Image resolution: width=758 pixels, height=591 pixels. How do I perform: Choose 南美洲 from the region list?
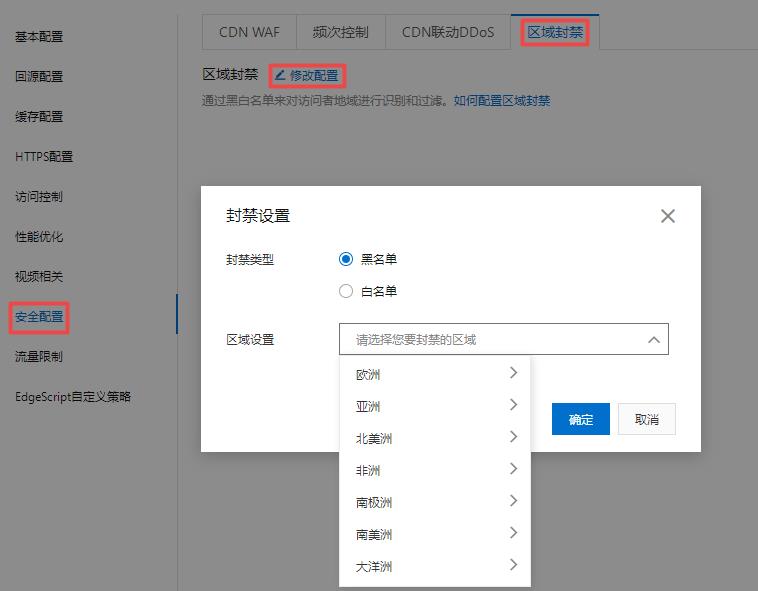[435, 534]
